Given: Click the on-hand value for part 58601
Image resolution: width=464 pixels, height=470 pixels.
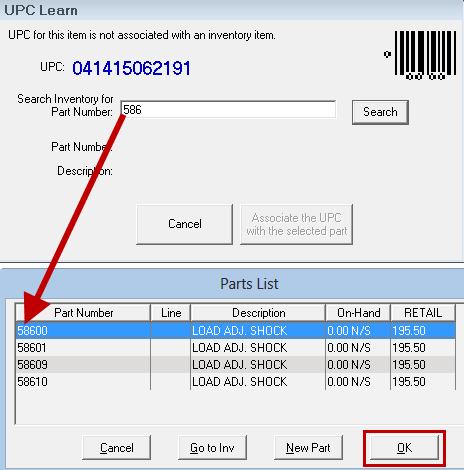Looking at the screenshot, I should pos(349,348).
